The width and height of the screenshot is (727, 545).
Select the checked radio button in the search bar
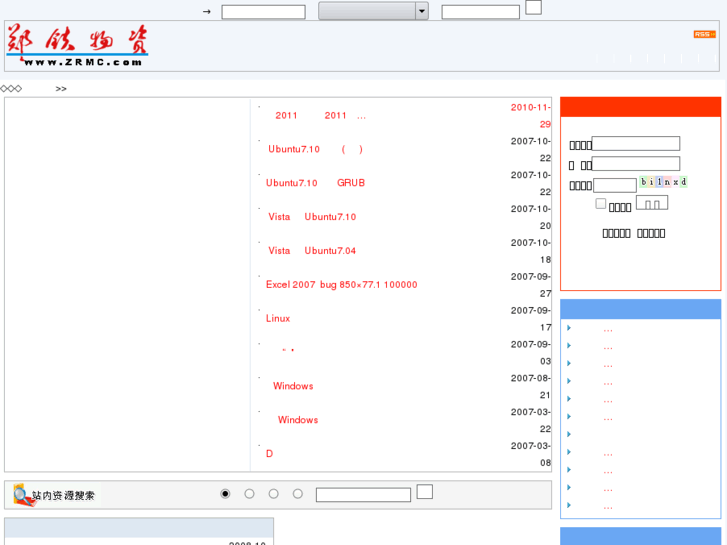[x=225, y=494]
